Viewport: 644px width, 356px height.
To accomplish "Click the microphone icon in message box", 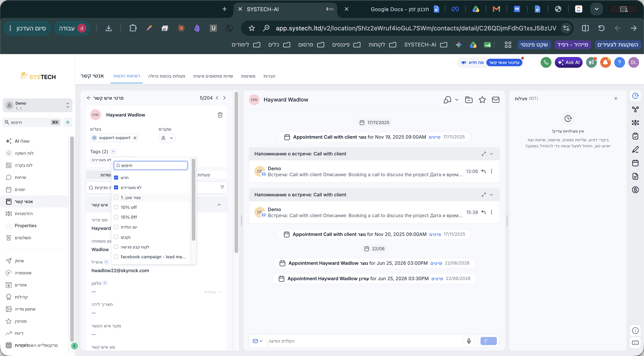I will coord(469,341).
